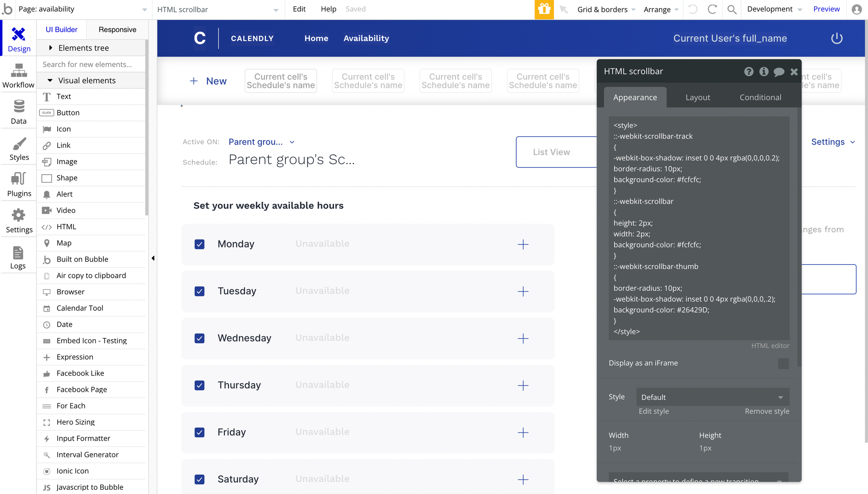Toggle Display as an iFrame checkbox
The height and width of the screenshot is (494, 868).
pos(784,363)
